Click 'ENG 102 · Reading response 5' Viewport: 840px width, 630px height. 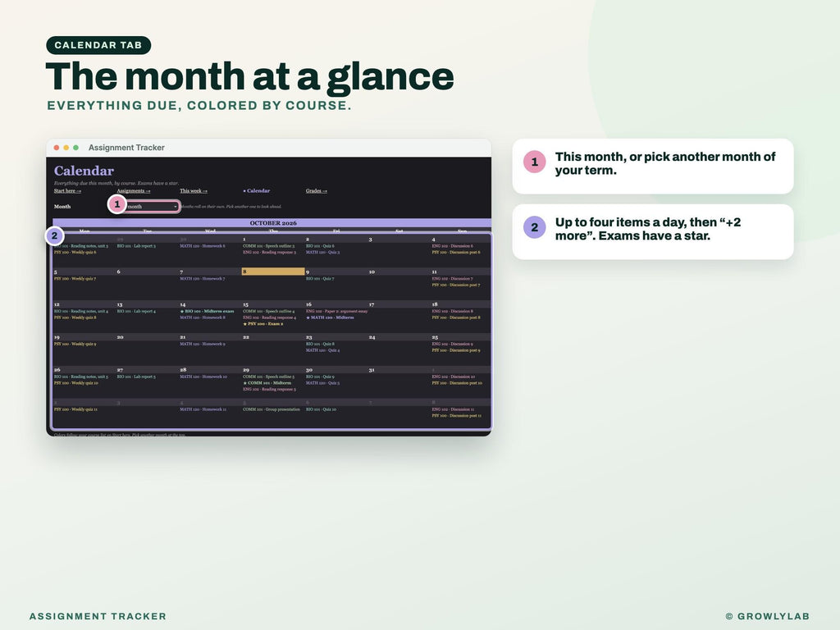[269, 390]
